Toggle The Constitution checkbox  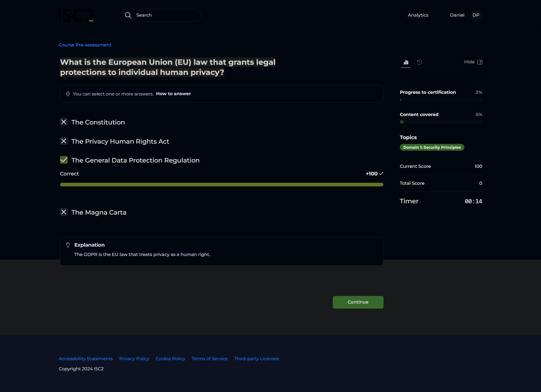[64, 122]
